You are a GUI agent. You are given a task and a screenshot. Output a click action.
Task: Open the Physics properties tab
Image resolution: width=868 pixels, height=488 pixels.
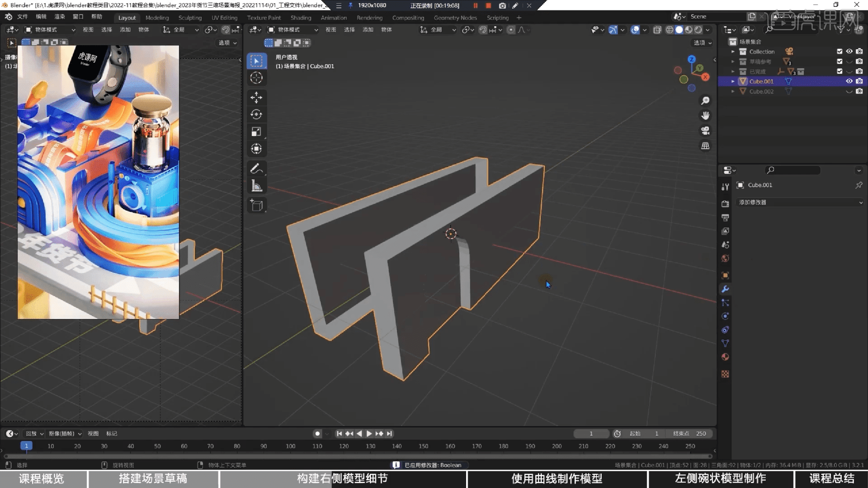point(725,316)
